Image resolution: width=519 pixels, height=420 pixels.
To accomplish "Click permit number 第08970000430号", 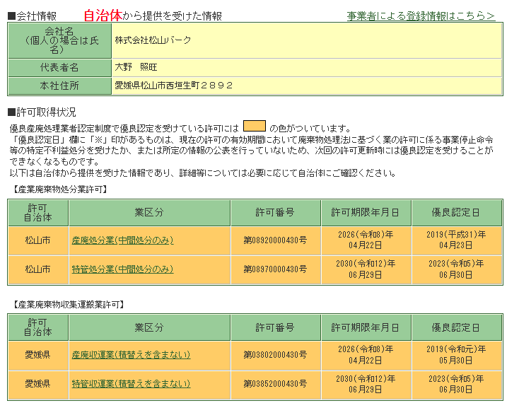I will pyautogui.click(x=275, y=269).
